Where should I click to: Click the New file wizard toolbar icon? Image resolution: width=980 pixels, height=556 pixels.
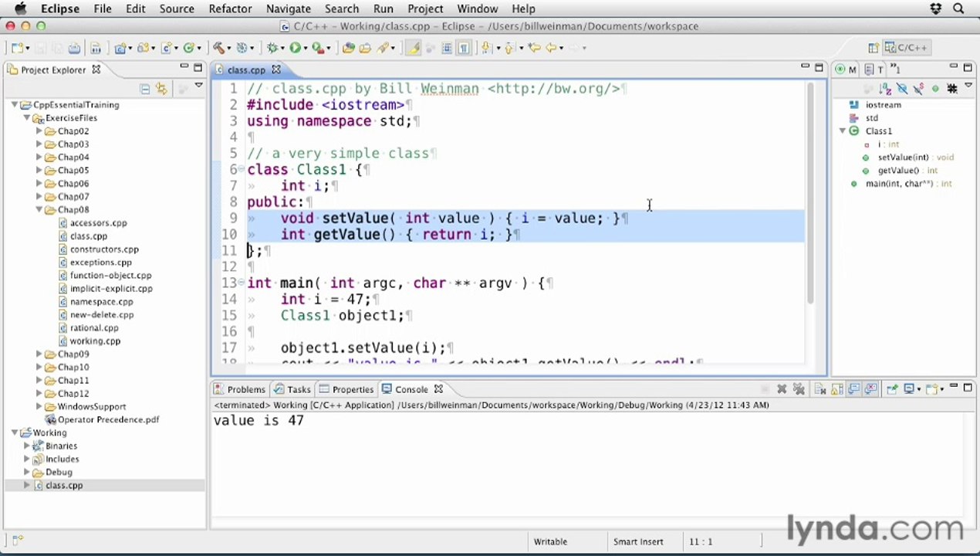(x=16, y=48)
